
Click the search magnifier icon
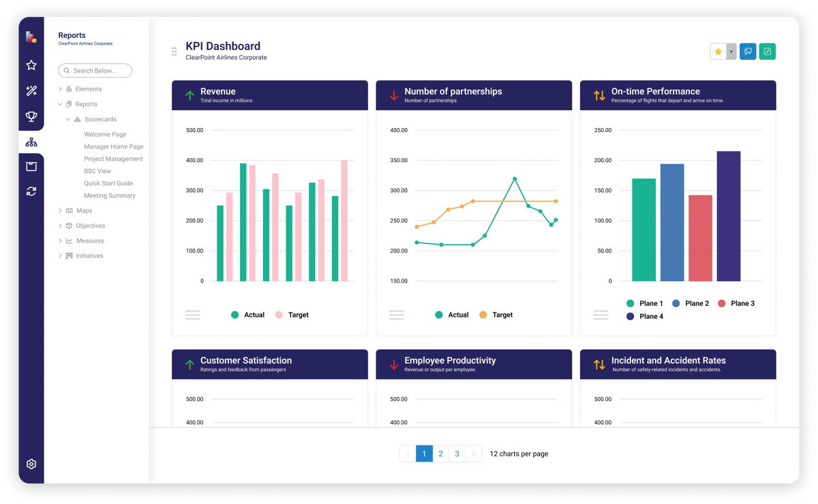pos(67,71)
